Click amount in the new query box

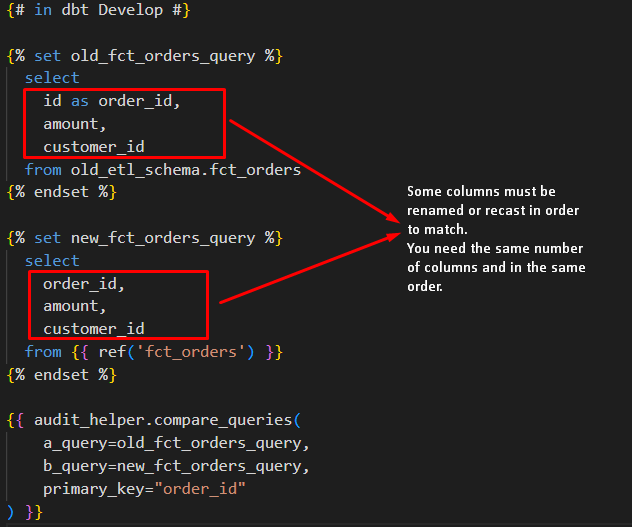tap(74, 306)
